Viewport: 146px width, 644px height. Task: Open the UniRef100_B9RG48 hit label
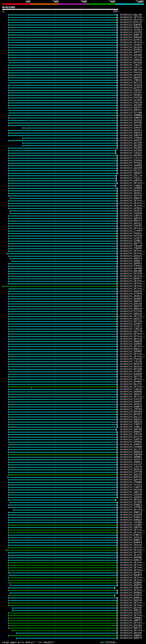(x=131, y=37)
